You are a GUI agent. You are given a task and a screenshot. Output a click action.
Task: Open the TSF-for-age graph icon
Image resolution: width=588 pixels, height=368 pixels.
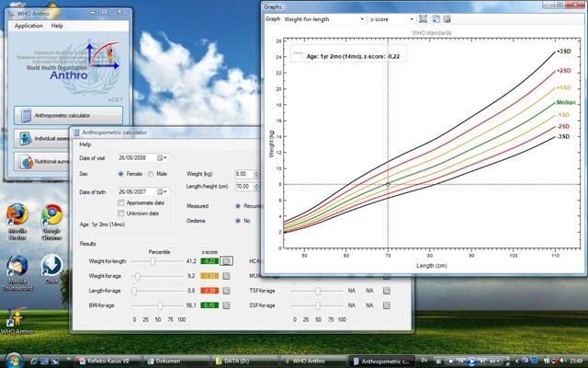(x=387, y=291)
